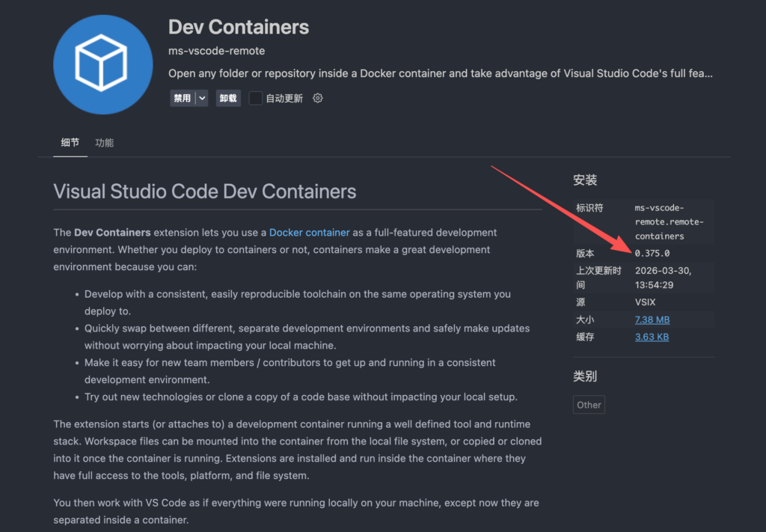This screenshot has height=532, width=766.
Task: Click the Dev Containers extension title
Action: (x=239, y=27)
